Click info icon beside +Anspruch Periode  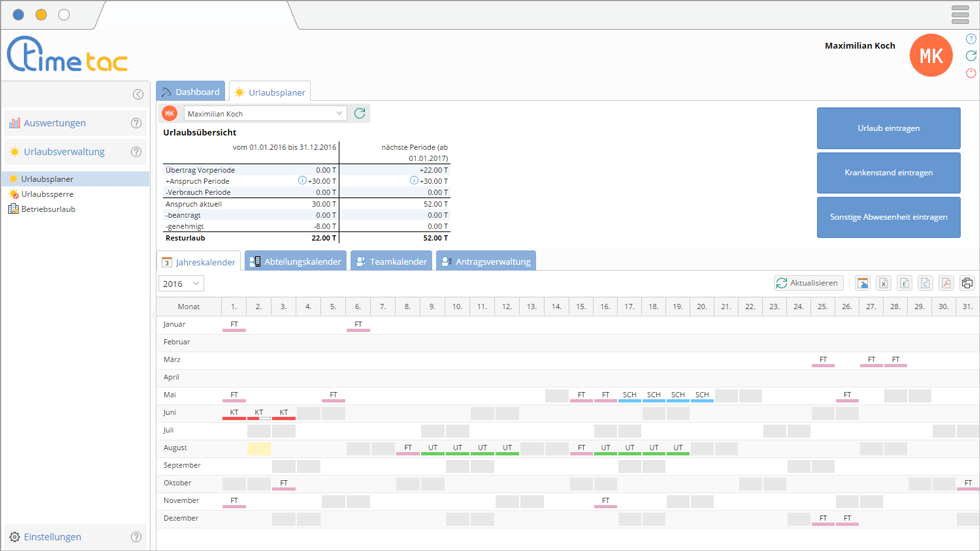[302, 181]
